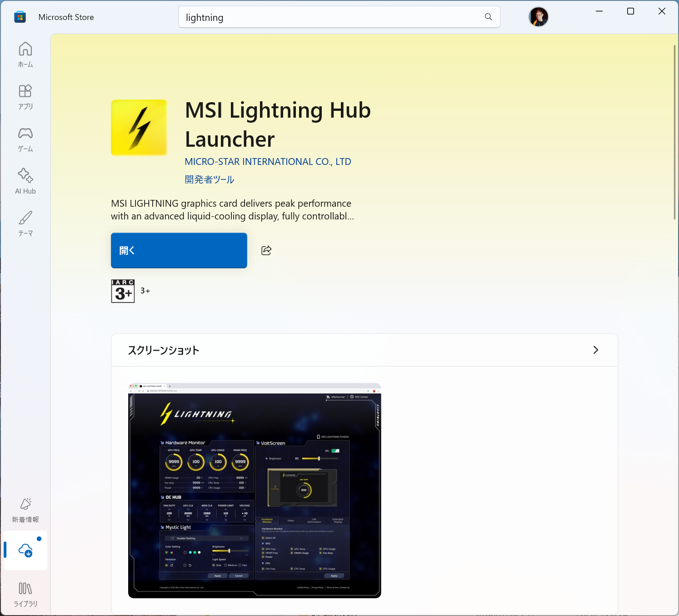Open the MICRO-STAR INTERNATIONAL developer link
The height and width of the screenshot is (616, 679).
pos(268,161)
